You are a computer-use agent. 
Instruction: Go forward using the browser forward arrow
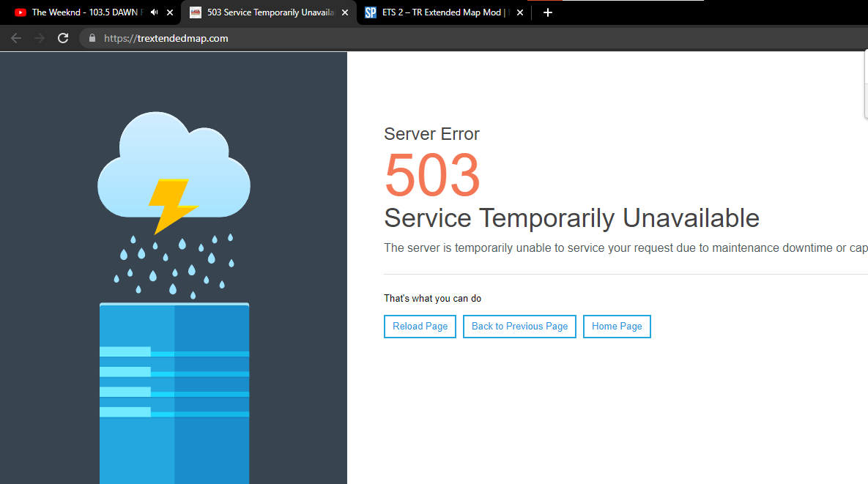click(40, 38)
